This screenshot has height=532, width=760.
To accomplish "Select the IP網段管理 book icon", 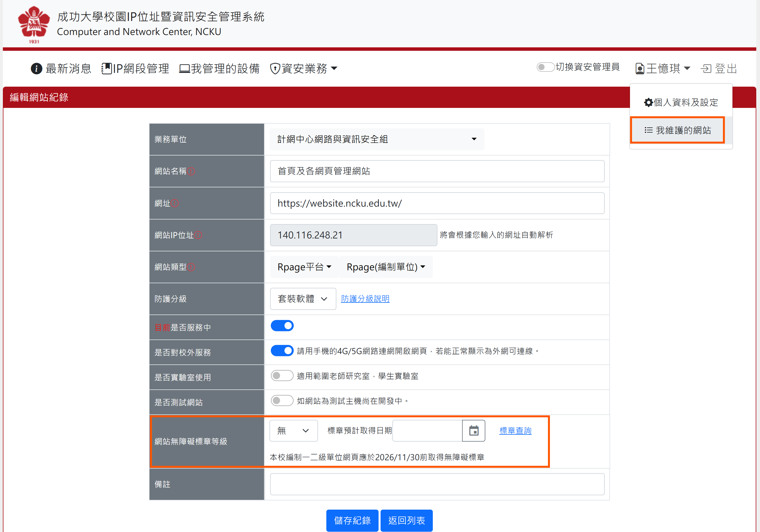I will click(106, 68).
